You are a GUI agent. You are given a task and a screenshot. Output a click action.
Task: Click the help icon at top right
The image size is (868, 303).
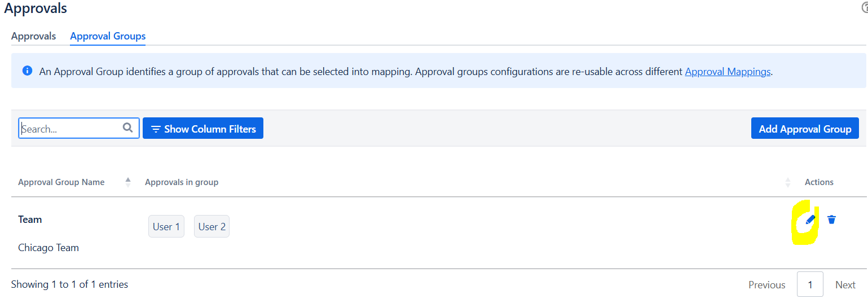tap(865, 8)
